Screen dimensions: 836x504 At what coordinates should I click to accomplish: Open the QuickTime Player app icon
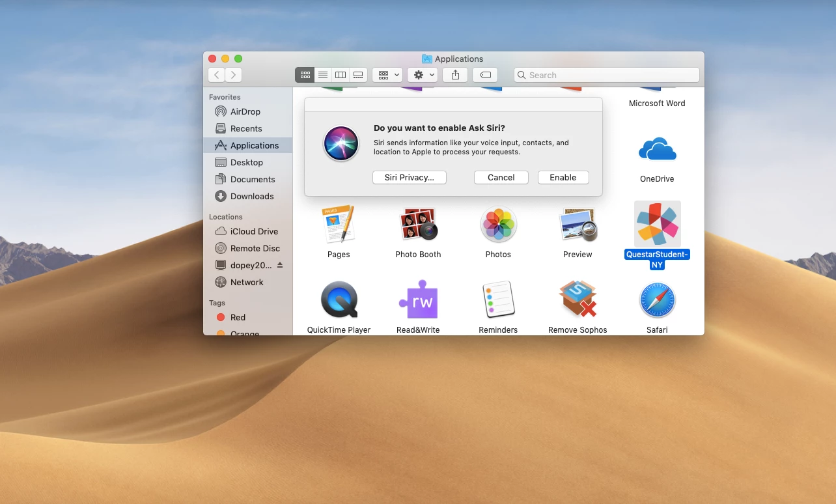click(339, 300)
